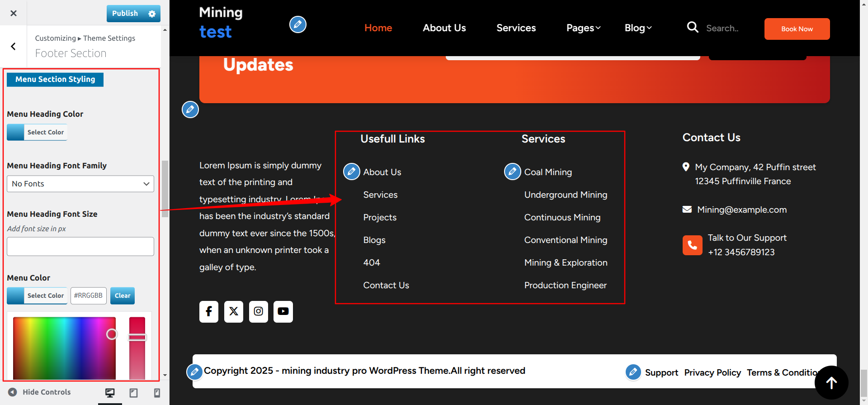
Task: Switch to tablet preview device icon
Action: coord(133,393)
